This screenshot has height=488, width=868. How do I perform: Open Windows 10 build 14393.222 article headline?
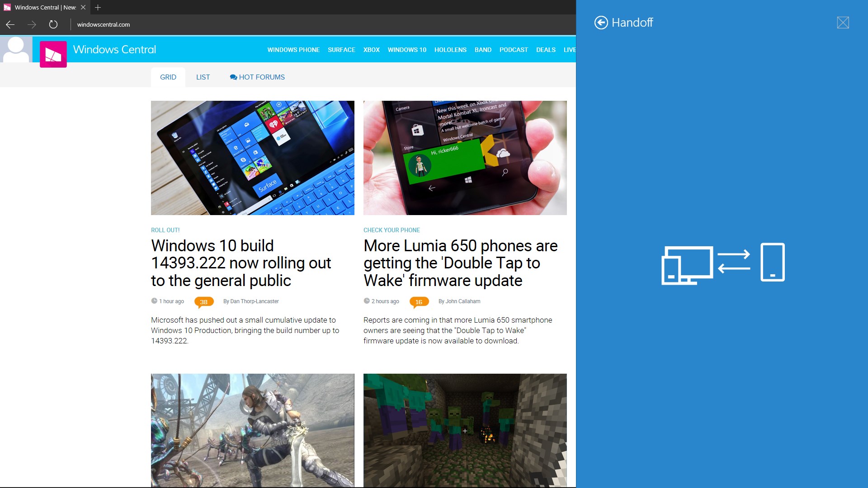[241, 263]
